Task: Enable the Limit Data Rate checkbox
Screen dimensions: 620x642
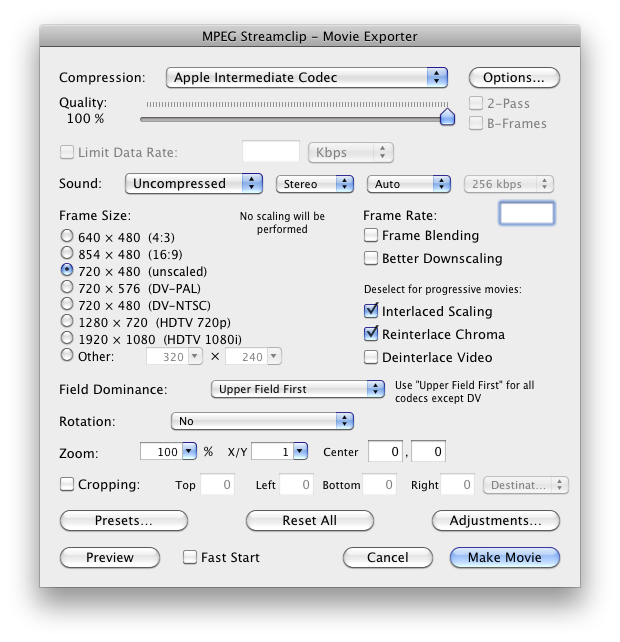Action: coord(67,152)
